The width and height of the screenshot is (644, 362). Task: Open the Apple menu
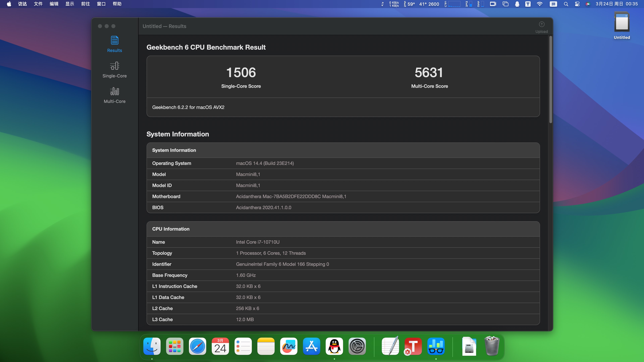click(x=9, y=4)
